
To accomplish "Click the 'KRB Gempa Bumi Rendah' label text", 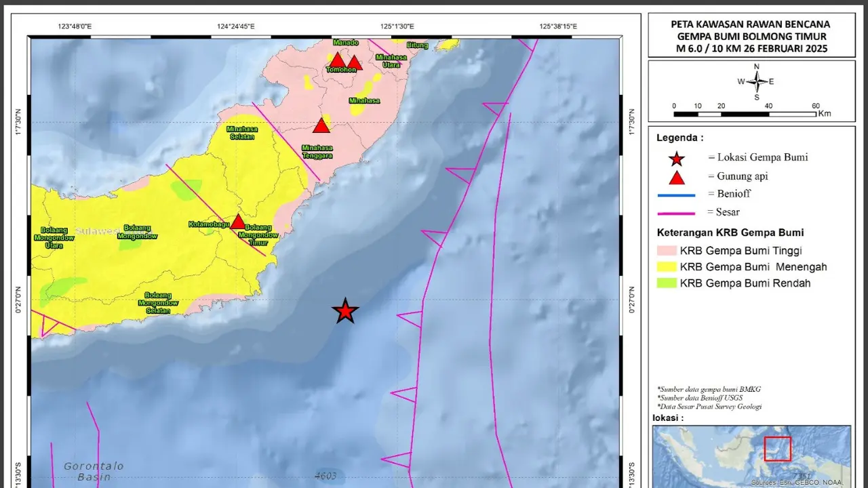I will pyautogui.click(x=745, y=283).
